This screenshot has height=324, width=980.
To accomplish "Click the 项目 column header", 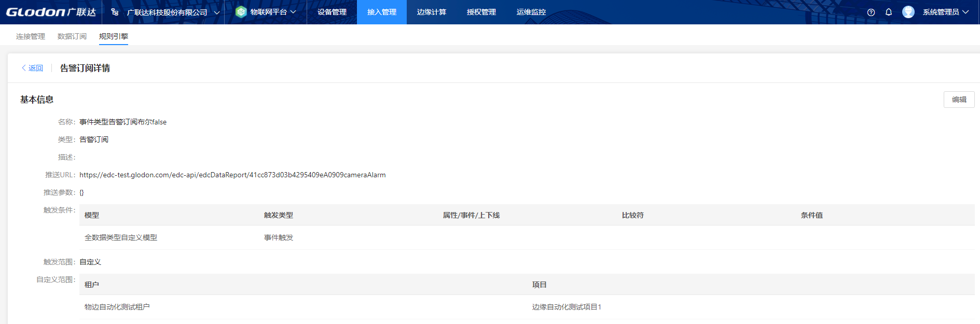I will pyautogui.click(x=540, y=285).
